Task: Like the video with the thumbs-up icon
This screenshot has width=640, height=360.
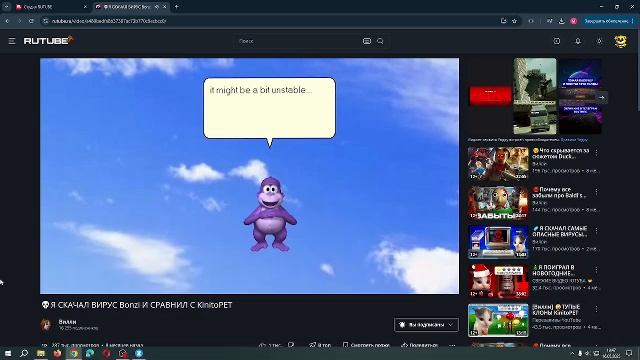Action: pos(262,345)
